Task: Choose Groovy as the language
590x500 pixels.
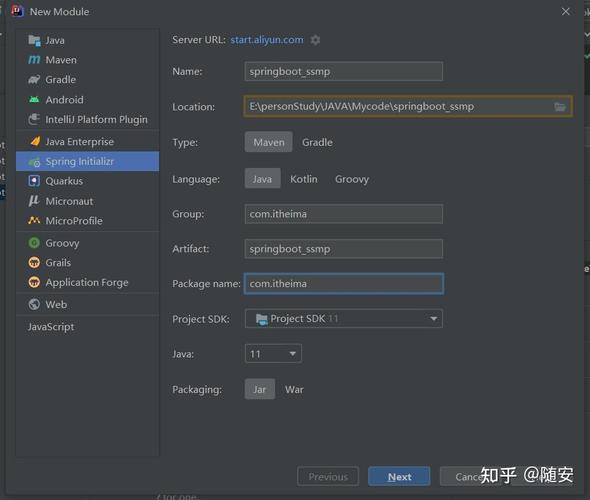Action: coord(352,179)
